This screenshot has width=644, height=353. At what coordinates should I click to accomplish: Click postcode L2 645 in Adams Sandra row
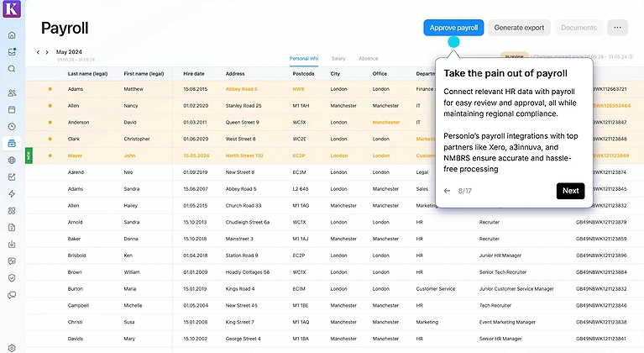tap(301, 189)
